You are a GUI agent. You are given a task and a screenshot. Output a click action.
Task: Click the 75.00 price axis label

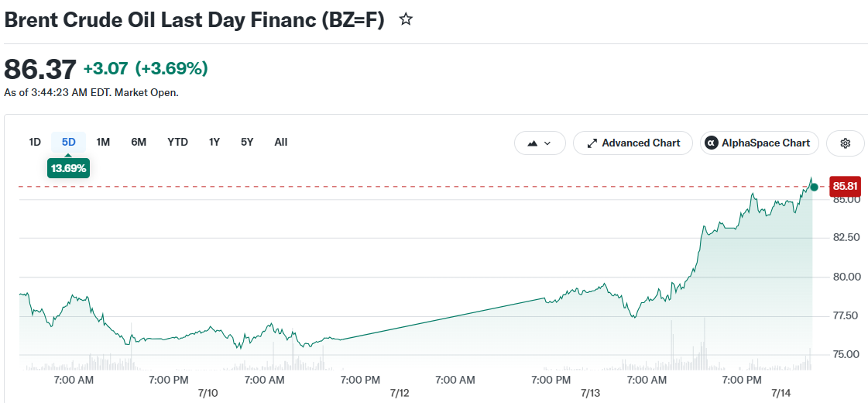846,354
